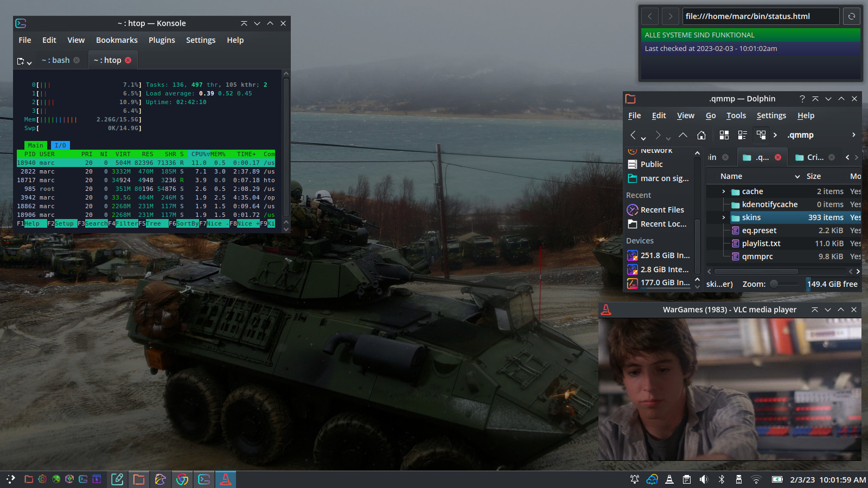Screen dimensions: 868x488
Task: Open the text editor taskbar icon
Action: (117, 479)
